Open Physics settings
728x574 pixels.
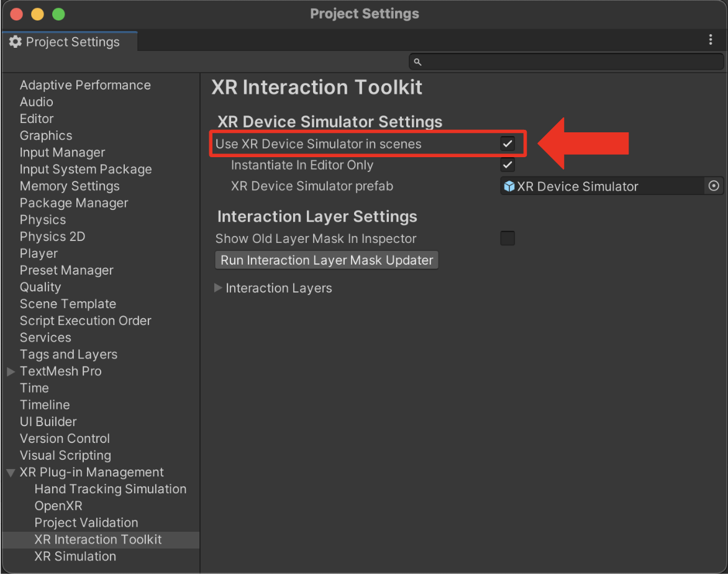coord(43,220)
